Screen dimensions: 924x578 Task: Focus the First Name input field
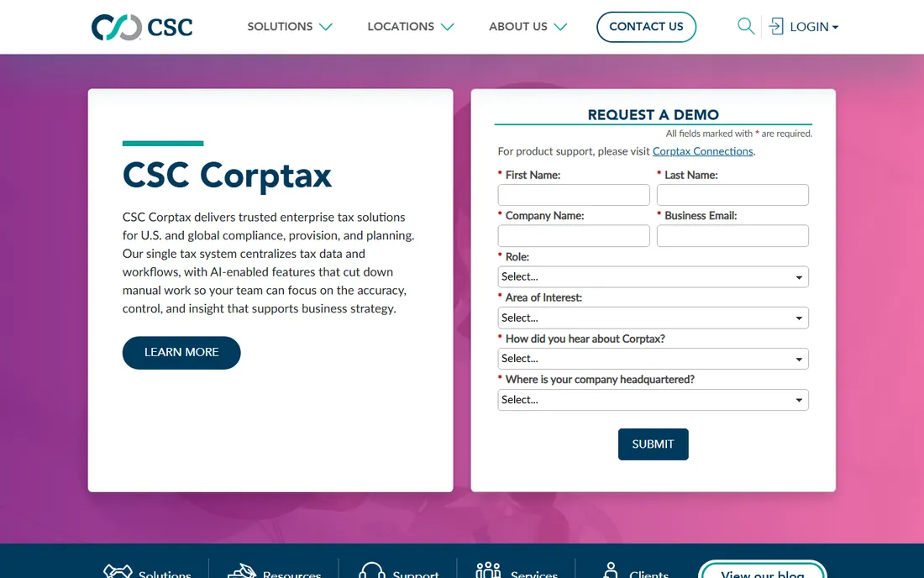574,195
